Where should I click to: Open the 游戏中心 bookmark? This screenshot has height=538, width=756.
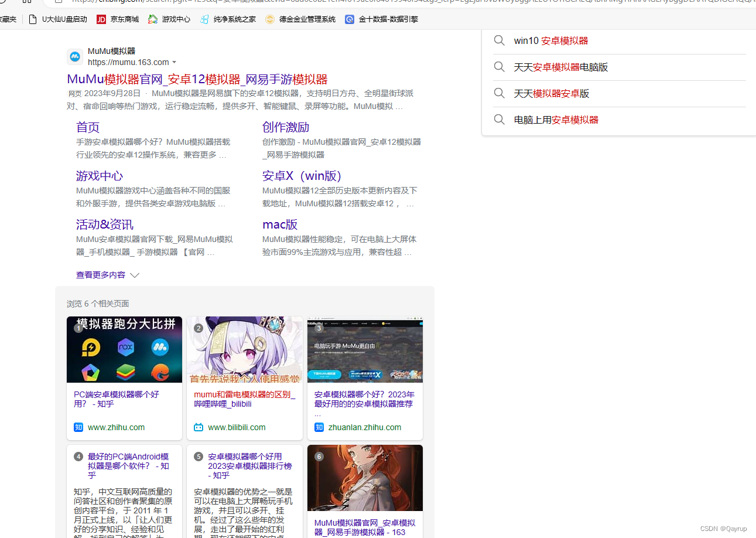pos(169,19)
